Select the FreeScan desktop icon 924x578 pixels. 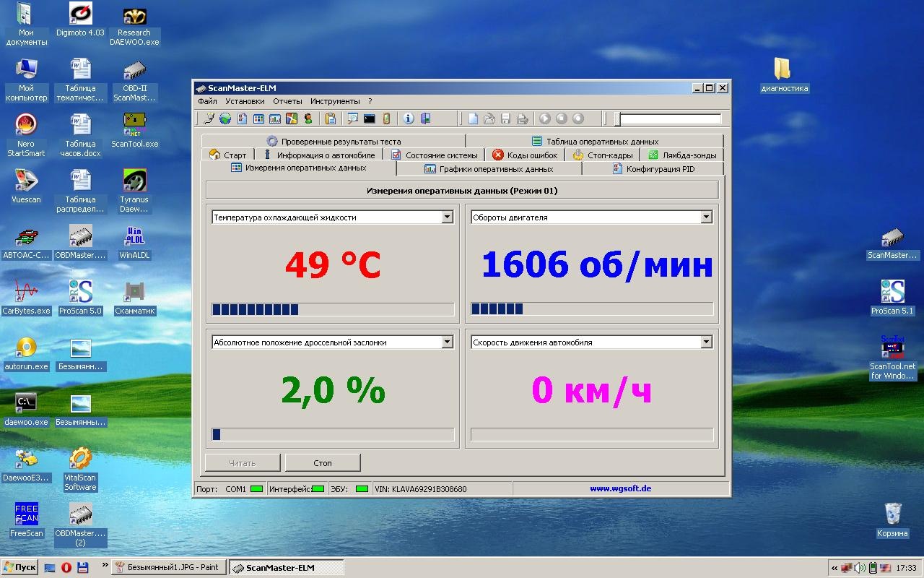point(27,520)
